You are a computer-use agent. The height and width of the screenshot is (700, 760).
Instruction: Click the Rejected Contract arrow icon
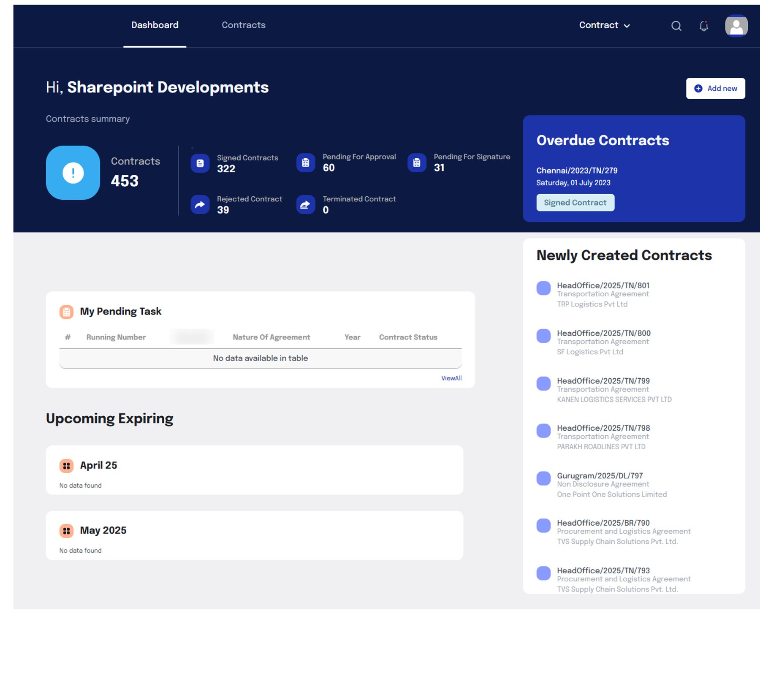click(x=200, y=204)
